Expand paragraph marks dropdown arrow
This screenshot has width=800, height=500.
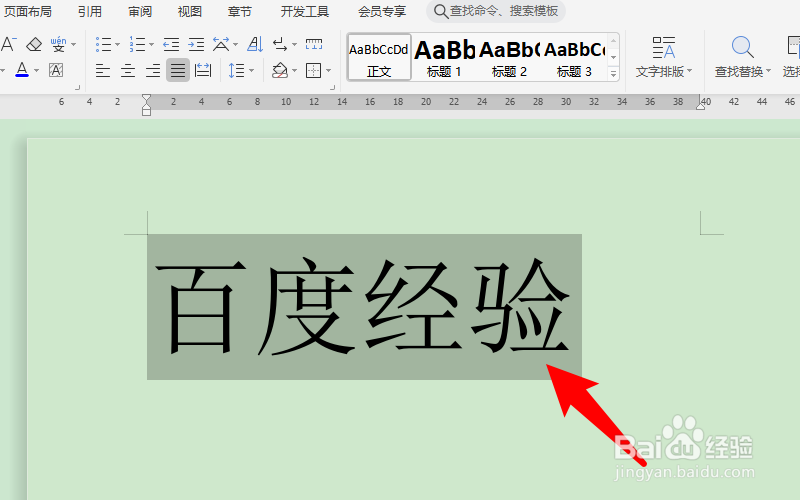coord(294,45)
